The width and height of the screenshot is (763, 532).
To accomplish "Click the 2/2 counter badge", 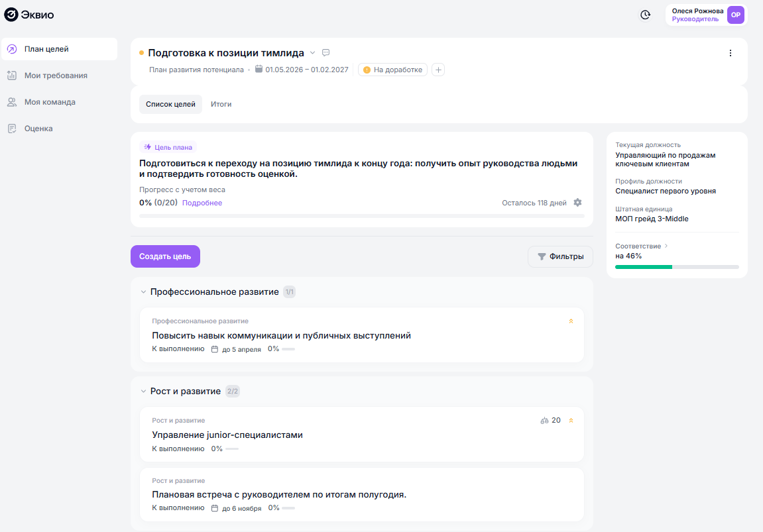I will pos(233,391).
